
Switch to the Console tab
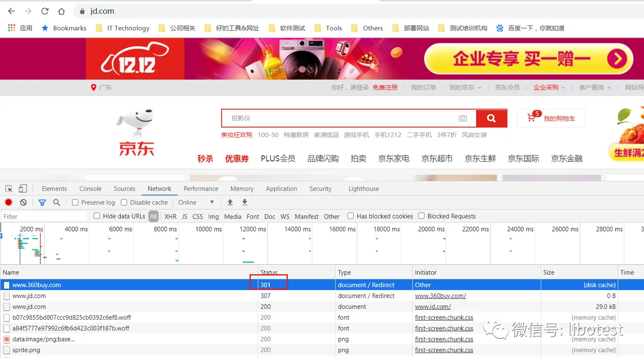coord(90,188)
